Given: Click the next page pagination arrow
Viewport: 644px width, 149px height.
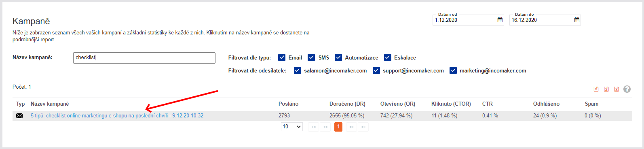Looking at the screenshot, I should coord(352,127).
